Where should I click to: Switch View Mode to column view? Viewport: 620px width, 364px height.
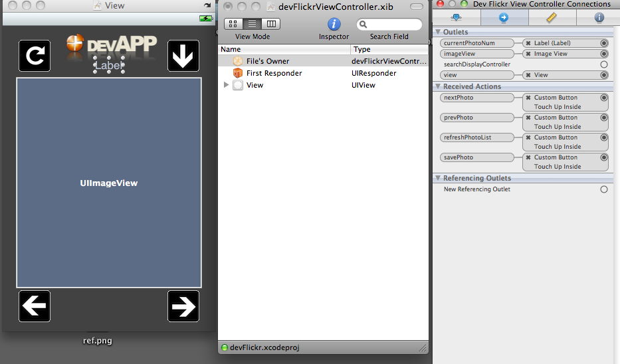click(x=271, y=24)
